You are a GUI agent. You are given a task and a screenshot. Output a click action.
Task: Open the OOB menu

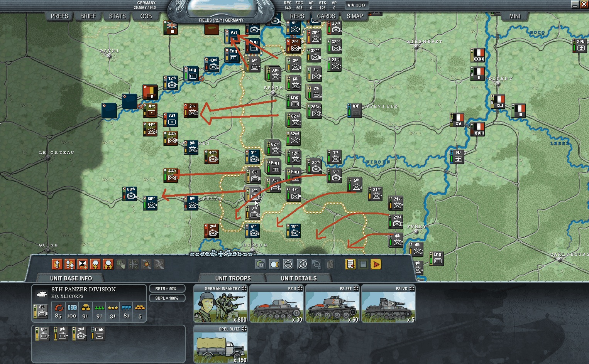pyautogui.click(x=146, y=16)
